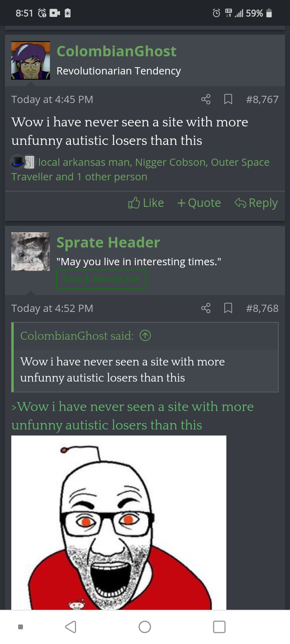Screen dimensions: 290x644
Task: Open ColombianGhost's avatar
Action: (x=31, y=60)
